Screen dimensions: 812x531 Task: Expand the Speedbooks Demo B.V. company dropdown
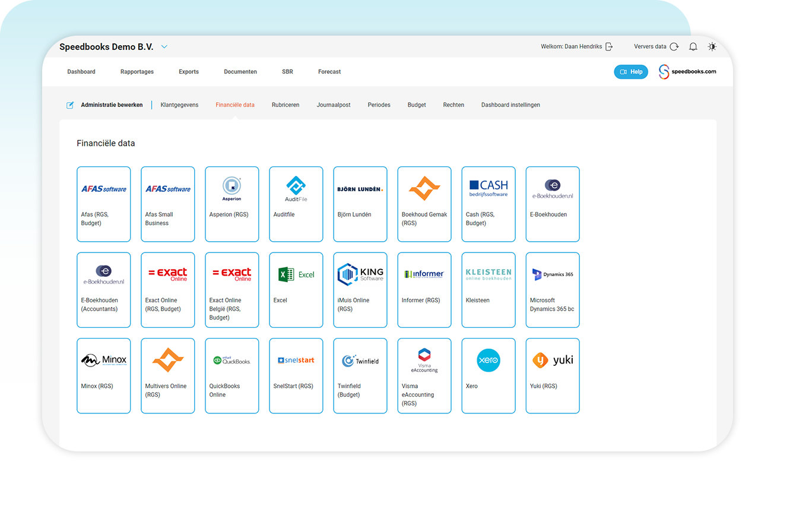[x=164, y=47]
